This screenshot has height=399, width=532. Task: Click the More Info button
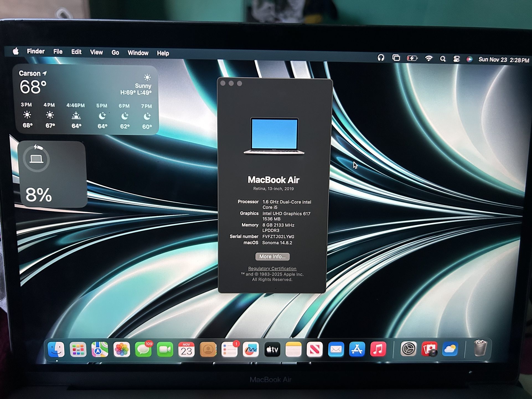(272, 256)
